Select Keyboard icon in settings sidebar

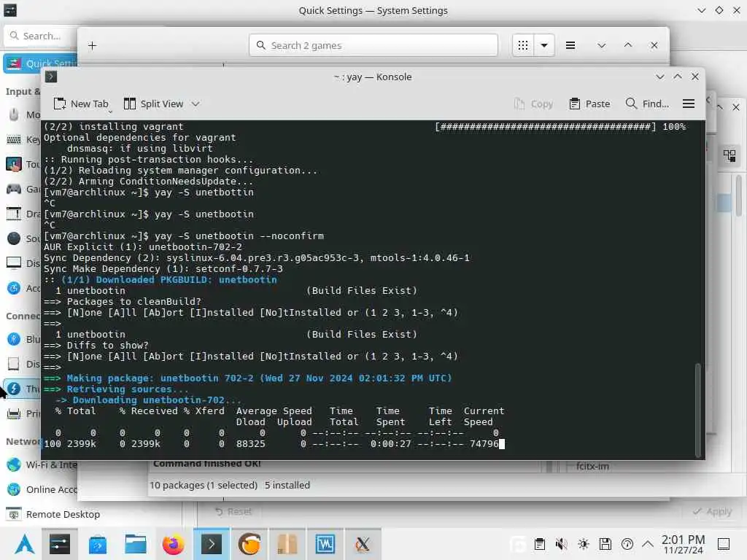click(14, 139)
